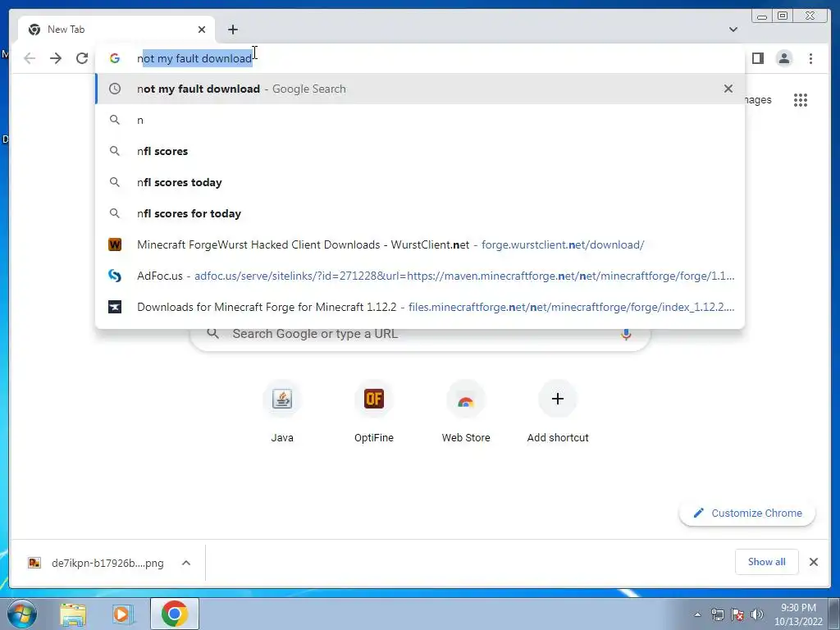Click the WurstClient favicon in suggestions

[x=115, y=244]
